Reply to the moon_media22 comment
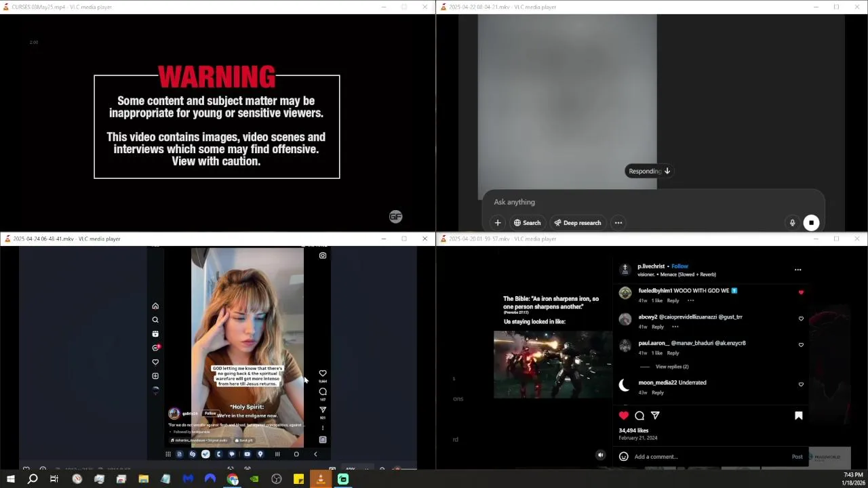 coord(658,392)
